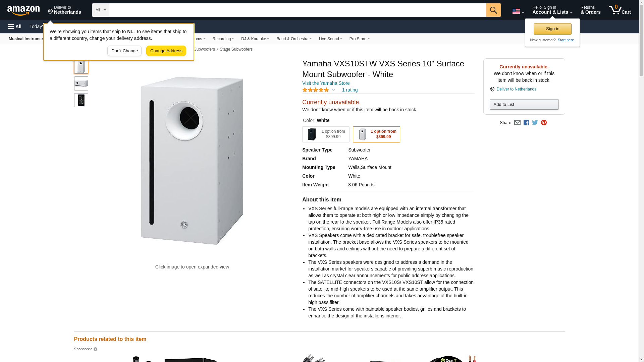Click the search magnifier button

(493, 10)
